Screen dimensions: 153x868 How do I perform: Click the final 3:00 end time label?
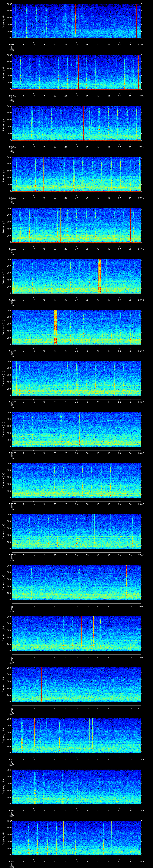coord(141,862)
